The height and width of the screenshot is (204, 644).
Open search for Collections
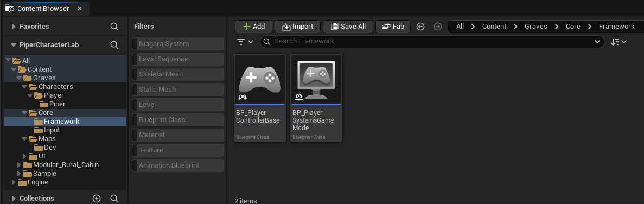(114, 199)
